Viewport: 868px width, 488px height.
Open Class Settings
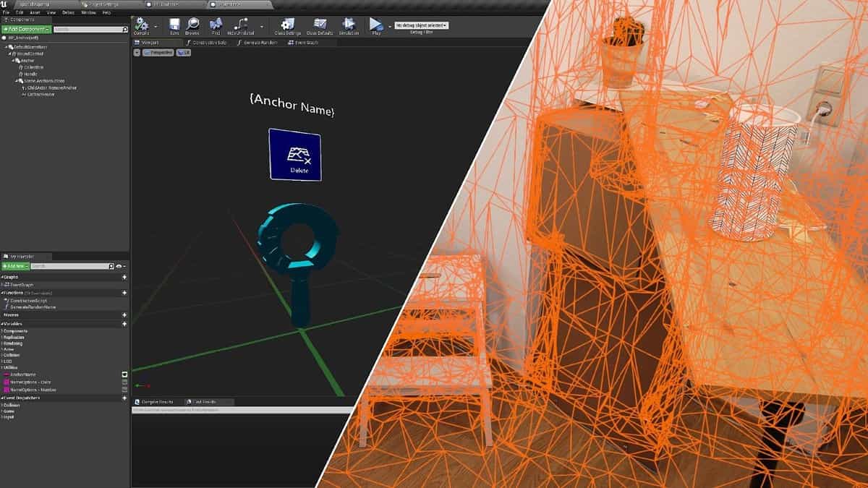click(285, 25)
